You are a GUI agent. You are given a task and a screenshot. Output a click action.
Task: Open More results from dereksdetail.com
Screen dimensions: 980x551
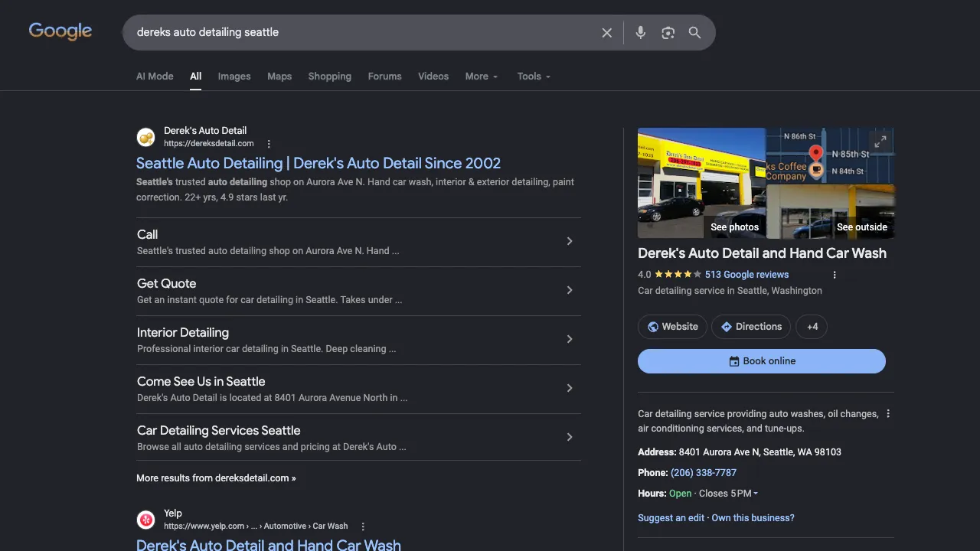click(216, 478)
